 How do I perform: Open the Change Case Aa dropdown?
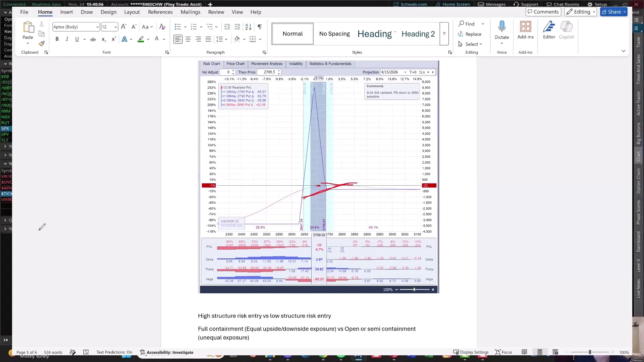pos(147,27)
